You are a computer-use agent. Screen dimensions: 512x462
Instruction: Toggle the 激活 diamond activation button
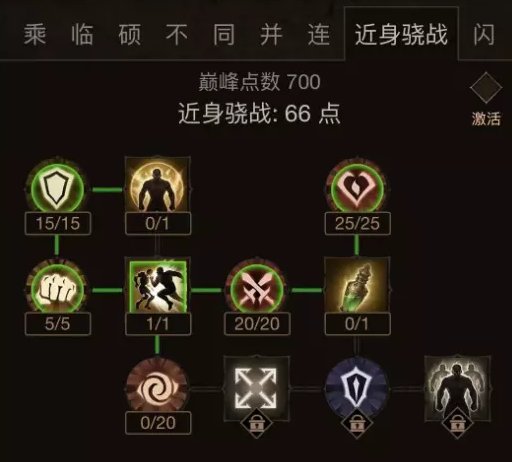pyautogui.click(x=486, y=88)
